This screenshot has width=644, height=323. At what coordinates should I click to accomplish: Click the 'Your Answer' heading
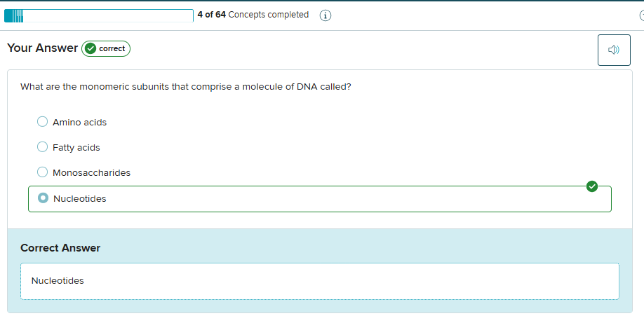click(43, 48)
